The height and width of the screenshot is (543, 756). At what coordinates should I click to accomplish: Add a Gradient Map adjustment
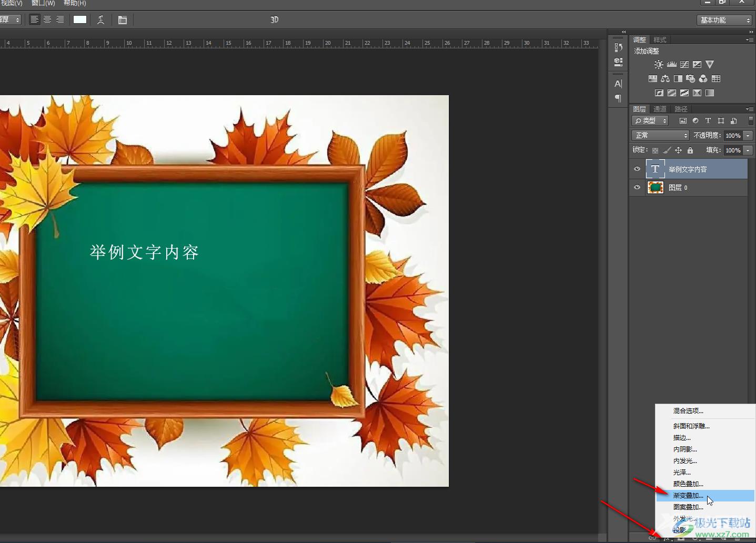710,93
